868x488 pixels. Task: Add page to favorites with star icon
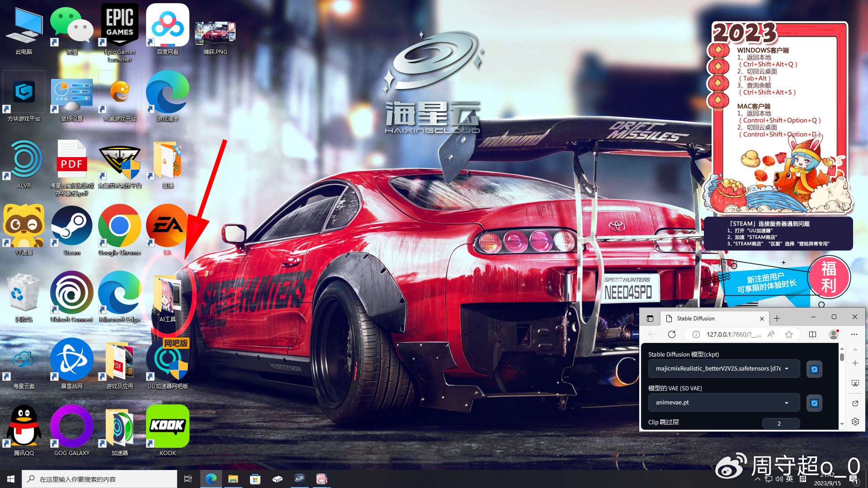789,334
